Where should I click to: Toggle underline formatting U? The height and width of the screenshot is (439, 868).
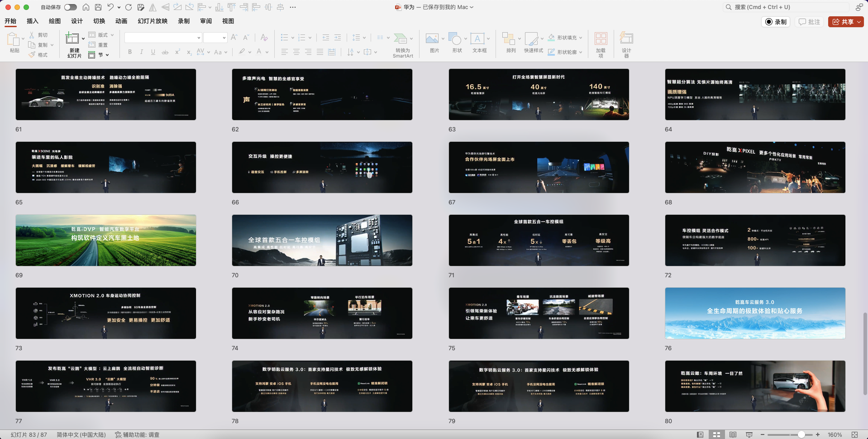pos(153,52)
